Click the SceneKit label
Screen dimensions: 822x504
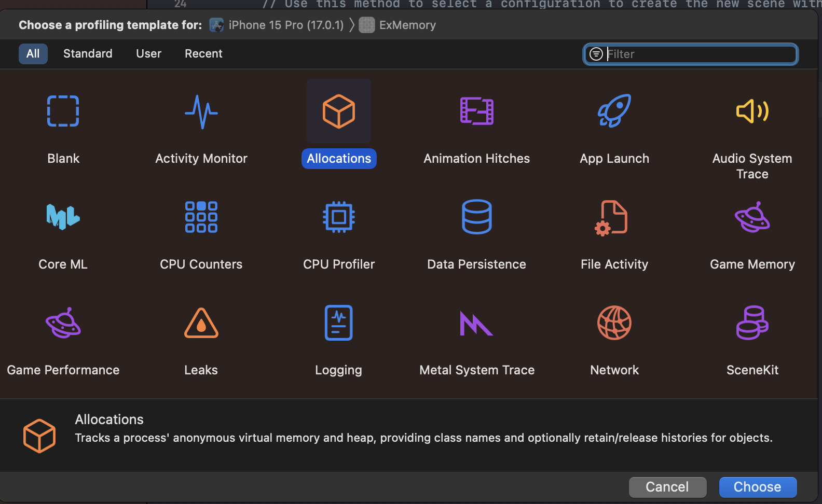[752, 370]
